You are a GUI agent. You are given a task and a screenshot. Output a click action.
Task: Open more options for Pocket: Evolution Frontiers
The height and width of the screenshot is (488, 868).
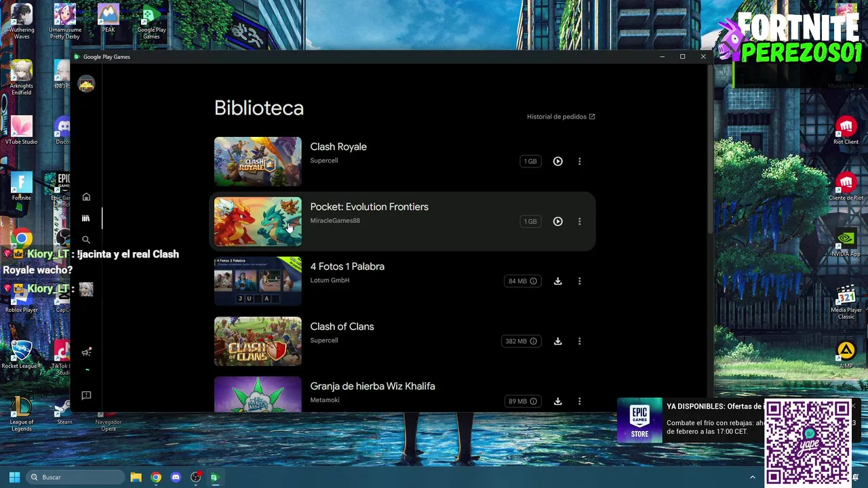579,221
